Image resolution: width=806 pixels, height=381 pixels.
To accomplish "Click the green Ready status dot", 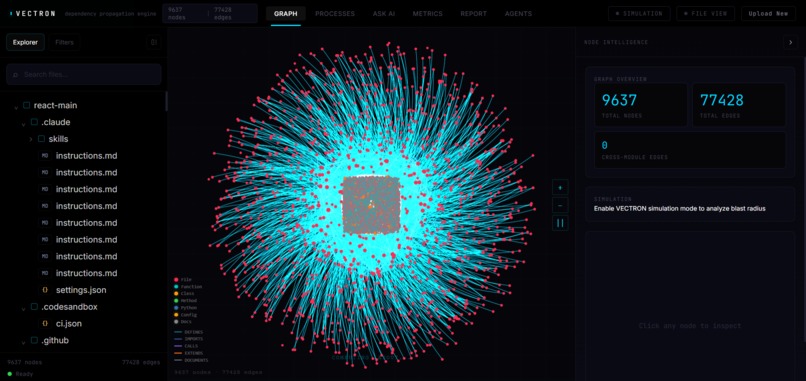I will (x=9, y=374).
